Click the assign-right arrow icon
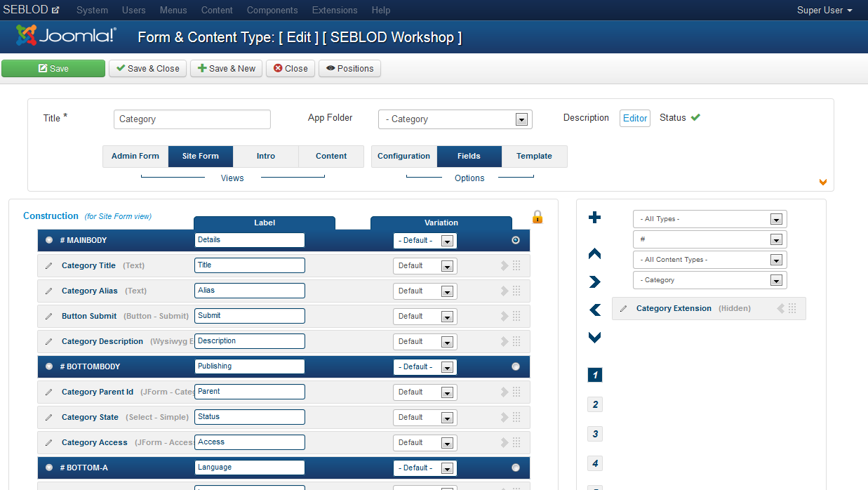The height and width of the screenshot is (490, 868). [594, 281]
